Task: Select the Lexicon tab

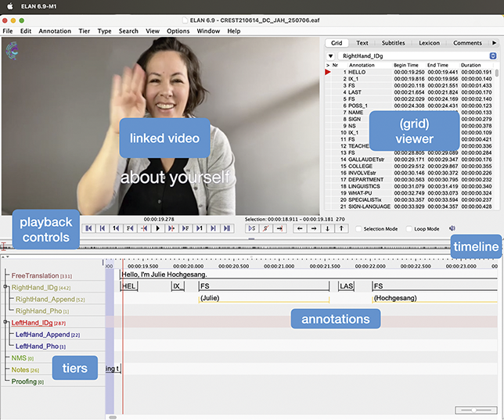Action: point(429,43)
